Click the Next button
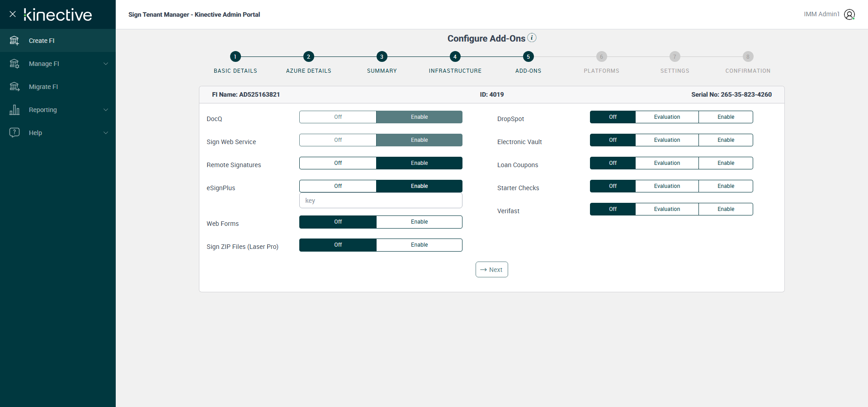The height and width of the screenshot is (407, 868). [x=491, y=270]
